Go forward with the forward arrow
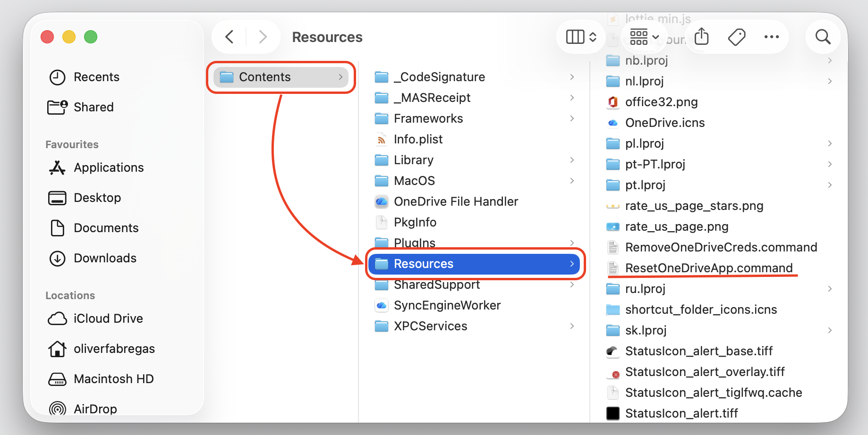868x435 pixels. pyautogui.click(x=263, y=37)
